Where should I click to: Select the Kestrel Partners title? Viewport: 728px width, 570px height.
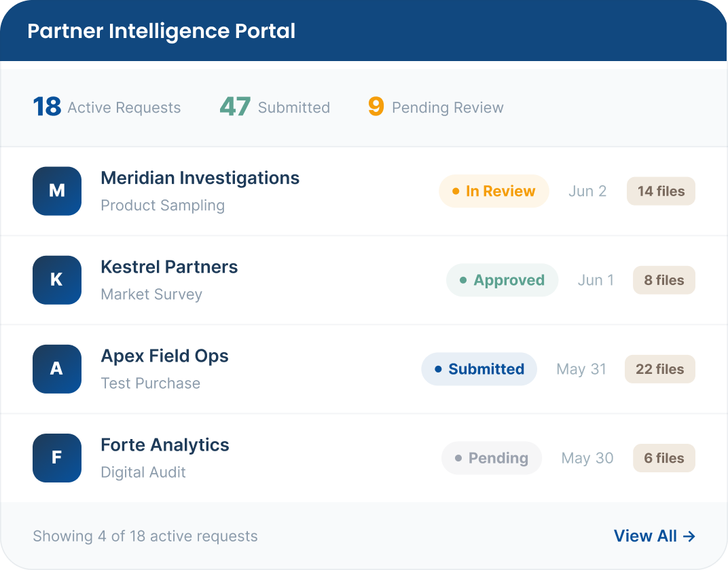(169, 267)
